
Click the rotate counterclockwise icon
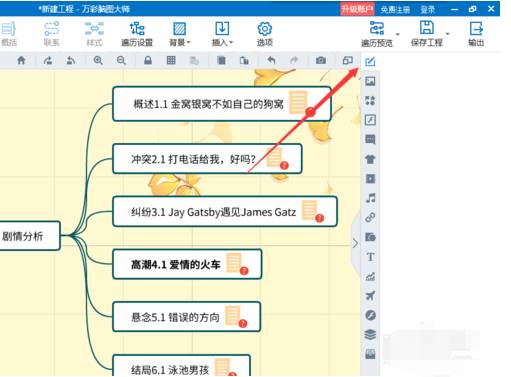tap(71, 60)
